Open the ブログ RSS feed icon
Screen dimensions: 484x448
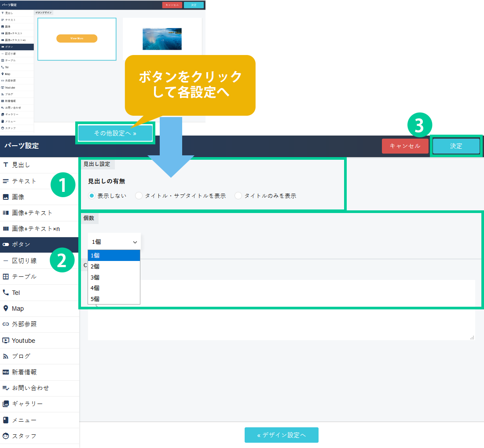[6, 356]
